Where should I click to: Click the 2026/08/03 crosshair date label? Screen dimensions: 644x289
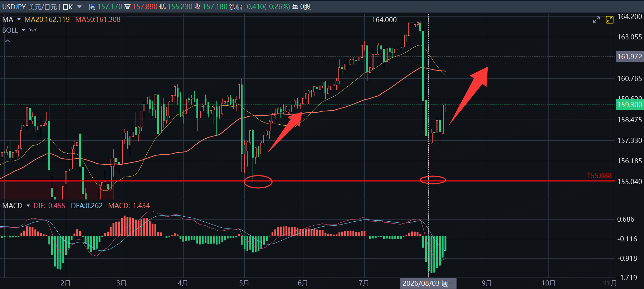pyautogui.click(x=428, y=283)
